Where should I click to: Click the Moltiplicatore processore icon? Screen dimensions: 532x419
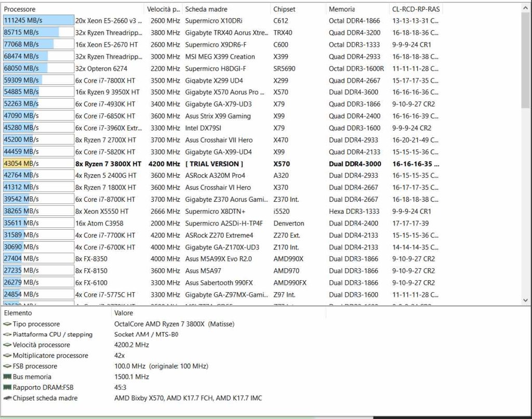pyautogui.click(x=7, y=356)
